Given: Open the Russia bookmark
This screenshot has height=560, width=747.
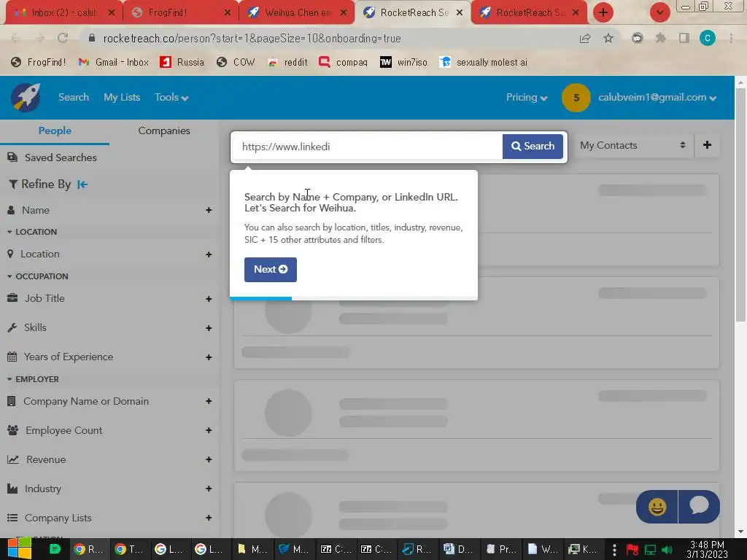Looking at the screenshot, I should pyautogui.click(x=182, y=62).
